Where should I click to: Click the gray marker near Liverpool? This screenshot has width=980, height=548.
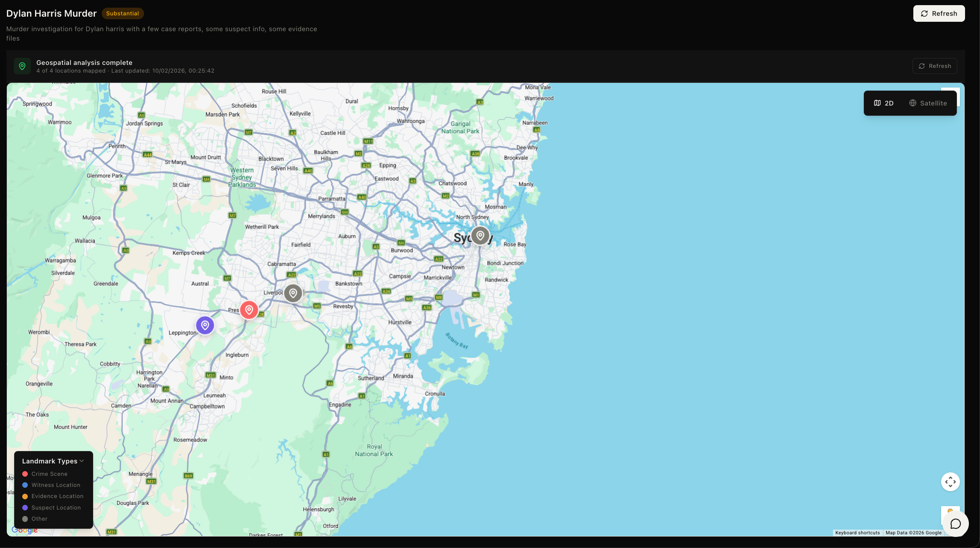(293, 293)
